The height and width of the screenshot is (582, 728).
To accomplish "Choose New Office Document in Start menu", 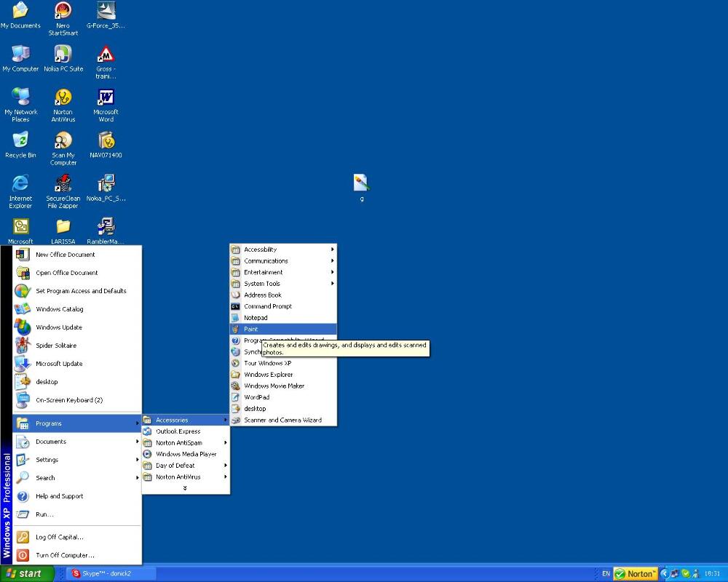I will (77, 255).
